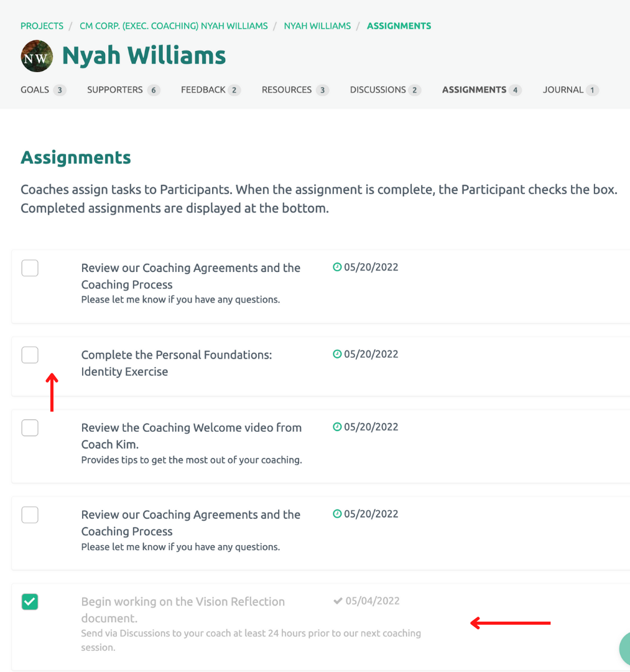Click the Goals count badge showing 3
630x672 pixels.
tap(60, 90)
